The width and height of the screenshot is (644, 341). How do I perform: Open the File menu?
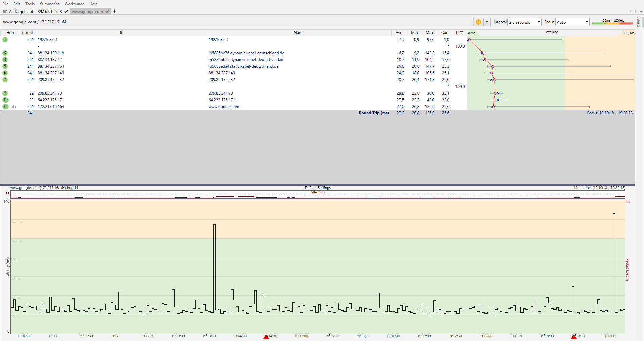5,4
